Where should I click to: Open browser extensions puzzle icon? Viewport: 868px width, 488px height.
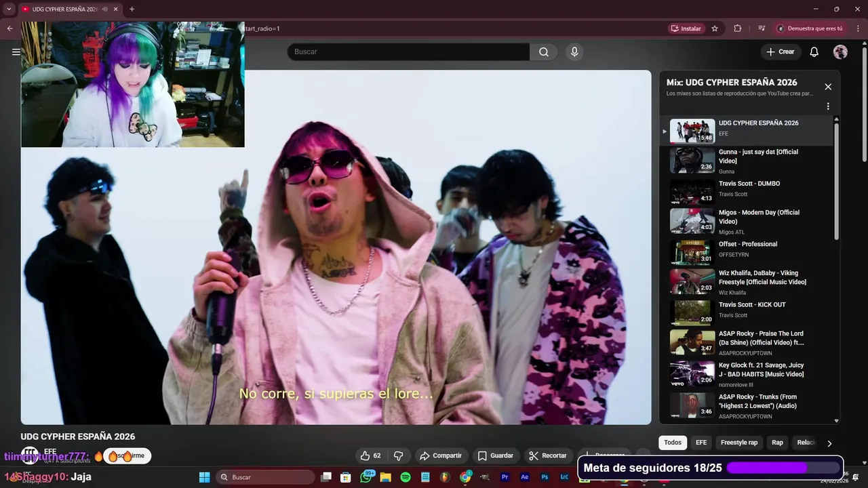click(738, 28)
